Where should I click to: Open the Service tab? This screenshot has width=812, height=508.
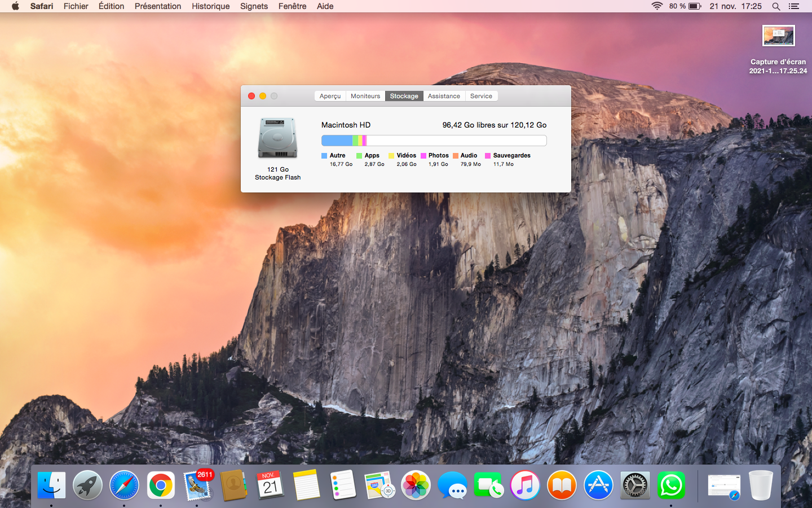(481, 96)
